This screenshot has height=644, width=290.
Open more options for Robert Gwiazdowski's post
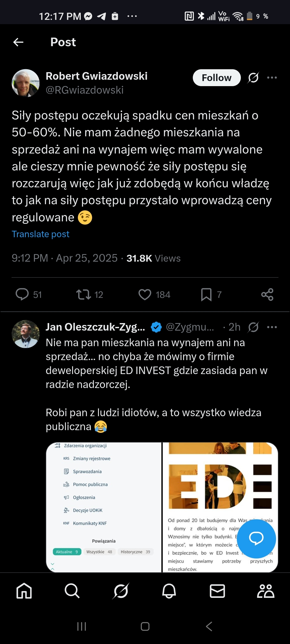click(x=272, y=78)
